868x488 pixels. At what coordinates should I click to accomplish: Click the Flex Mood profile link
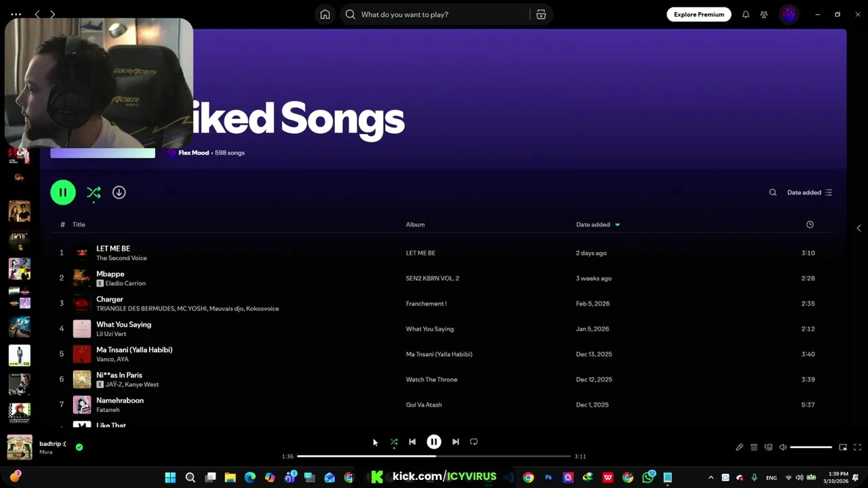pos(193,152)
